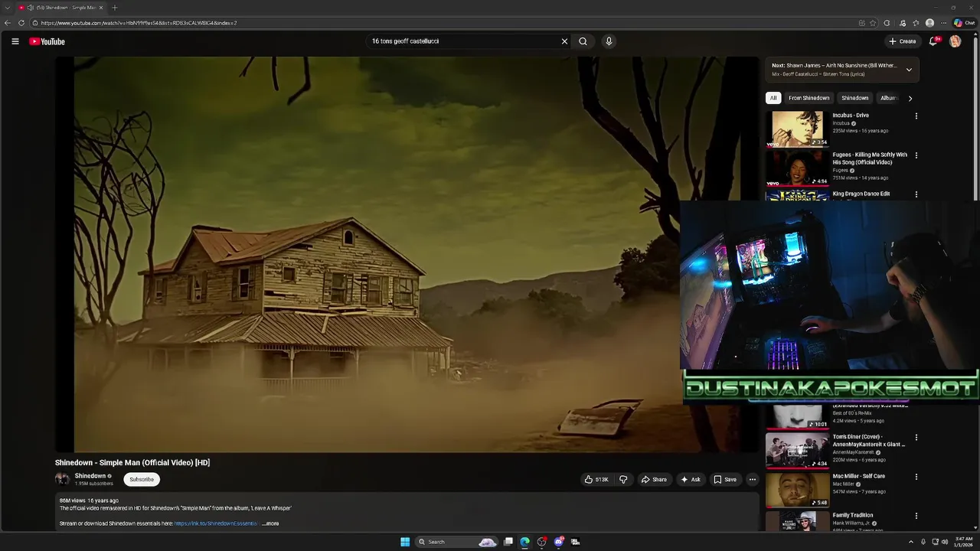Click the browser address bar URL
The width and height of the screenshot is (980, 551).
click(x=139, y=23)
